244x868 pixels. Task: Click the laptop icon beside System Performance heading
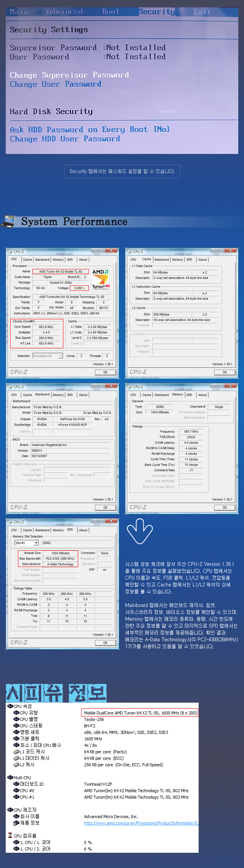point(8,222)
